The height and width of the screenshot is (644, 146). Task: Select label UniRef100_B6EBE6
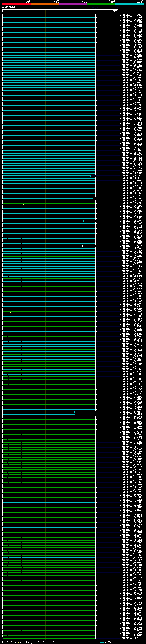click(x=131, y=176)
